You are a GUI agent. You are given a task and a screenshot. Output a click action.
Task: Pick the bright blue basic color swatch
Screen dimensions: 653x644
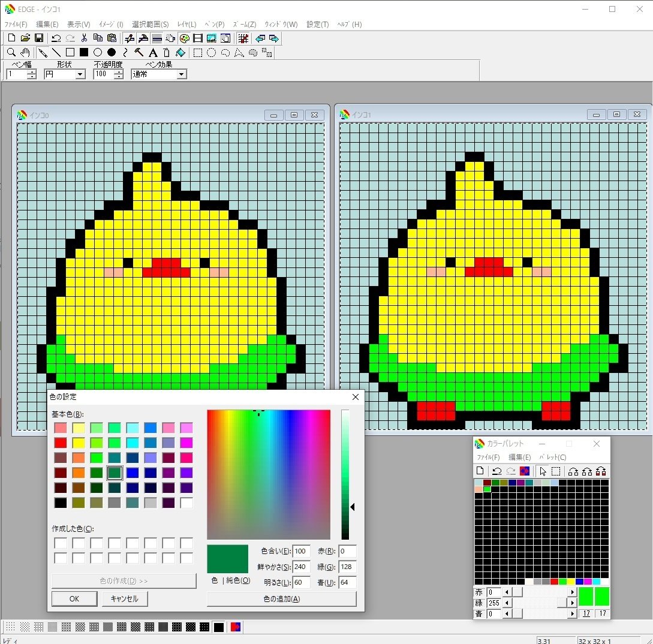coord(133,473)
